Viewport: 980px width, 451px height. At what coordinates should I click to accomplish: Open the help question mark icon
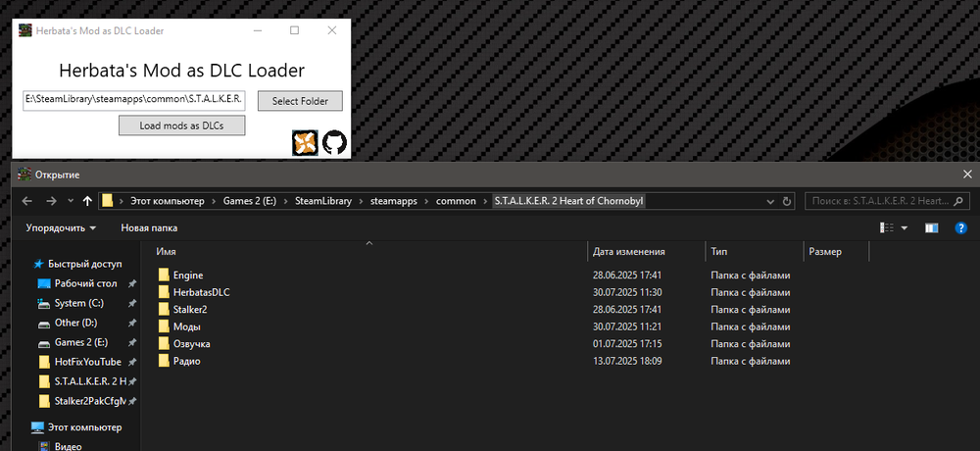coord(961,227)
